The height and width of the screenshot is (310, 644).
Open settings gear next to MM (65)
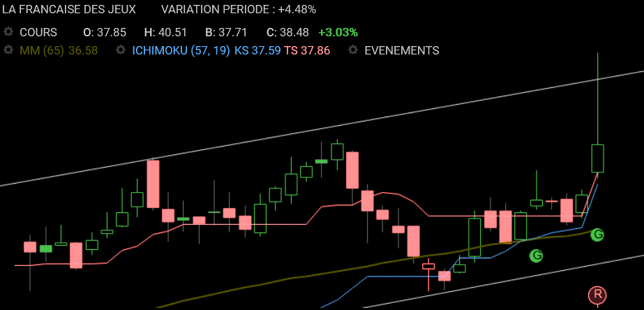[8, 50]
